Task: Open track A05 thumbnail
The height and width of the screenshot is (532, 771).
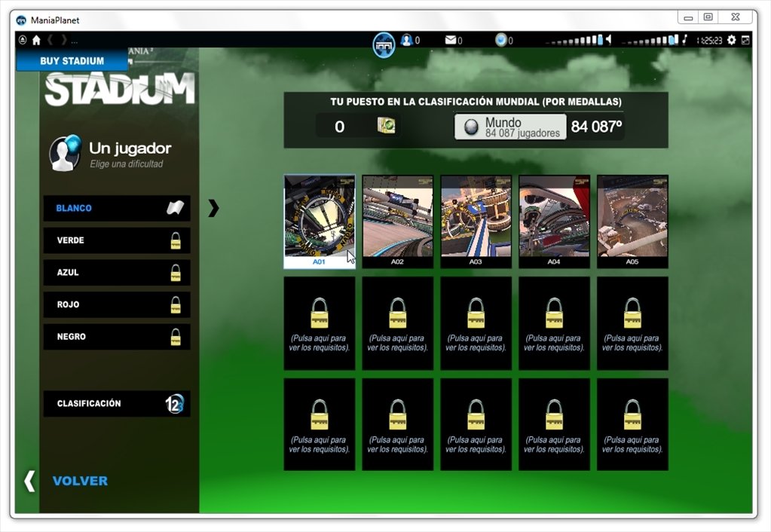Action: tap(632, 222)
